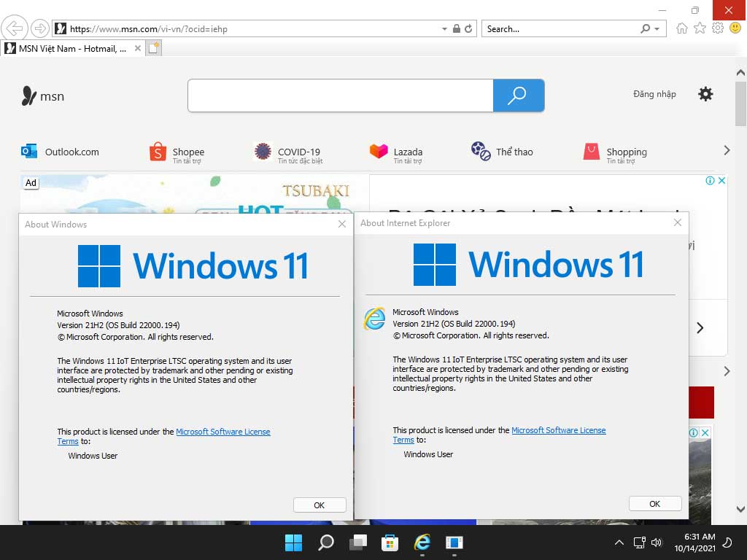747x560 pixels.
Task: Open Microsoft Store from taskbar
Action: [390, 542]
